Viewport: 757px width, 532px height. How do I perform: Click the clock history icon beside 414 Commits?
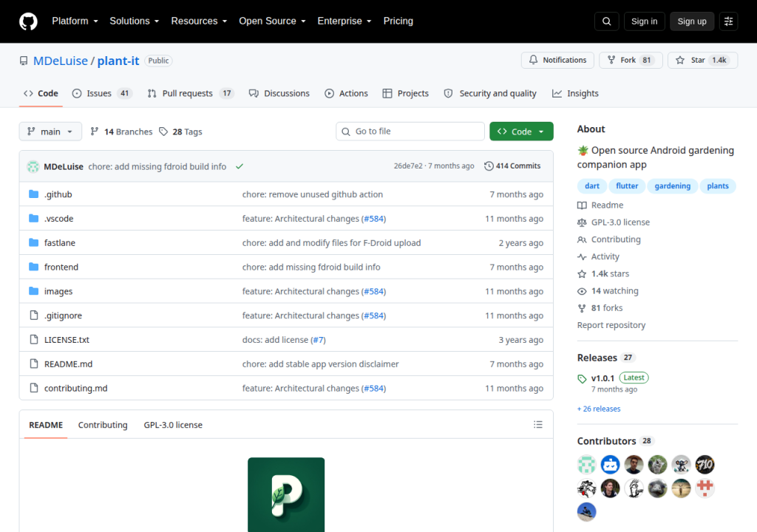click(489, 166)
